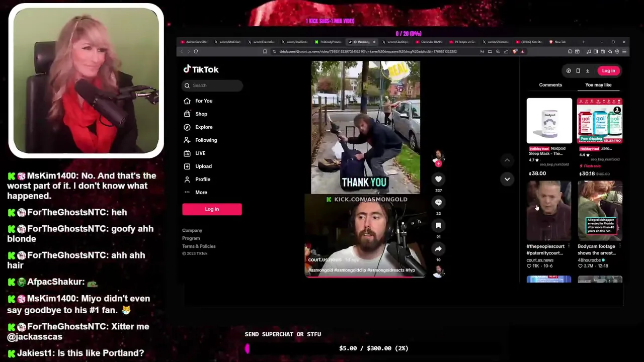Click the phone app icon in top bar

(578, 71)
